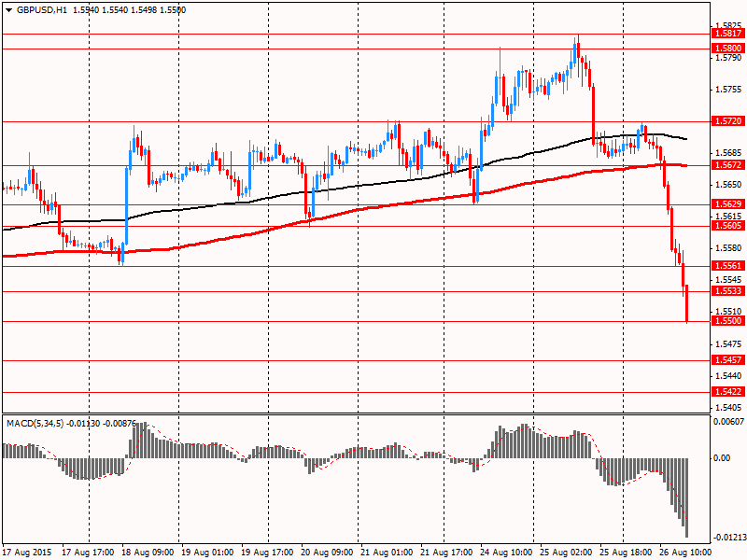Image resolution: width=747 pixels, height=560 pixels.
Task: Click the 18 Aug 09:00 time label
Action: click(x=148, y=553)
